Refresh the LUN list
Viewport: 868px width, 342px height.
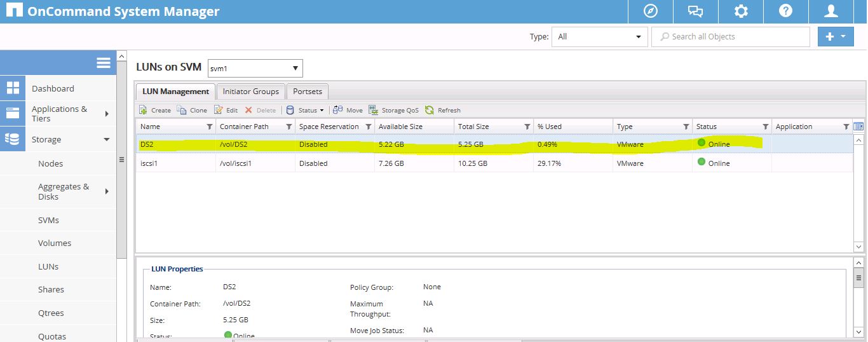coord(443,110)
